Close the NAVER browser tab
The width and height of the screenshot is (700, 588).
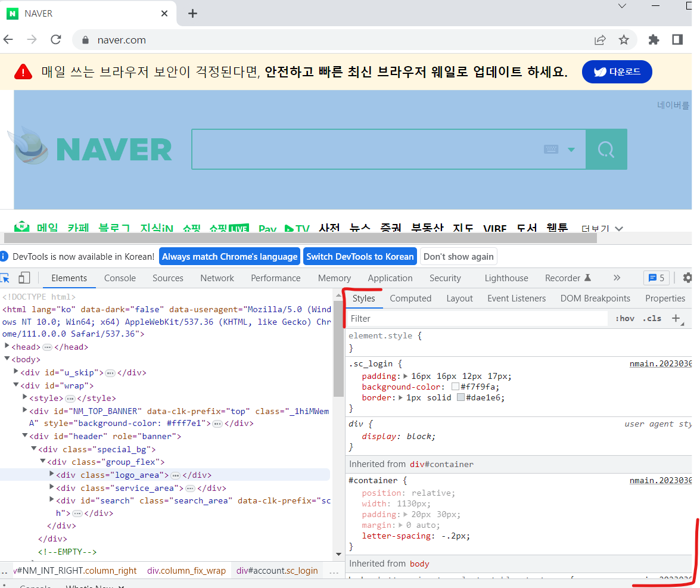[x=164, y=13]
